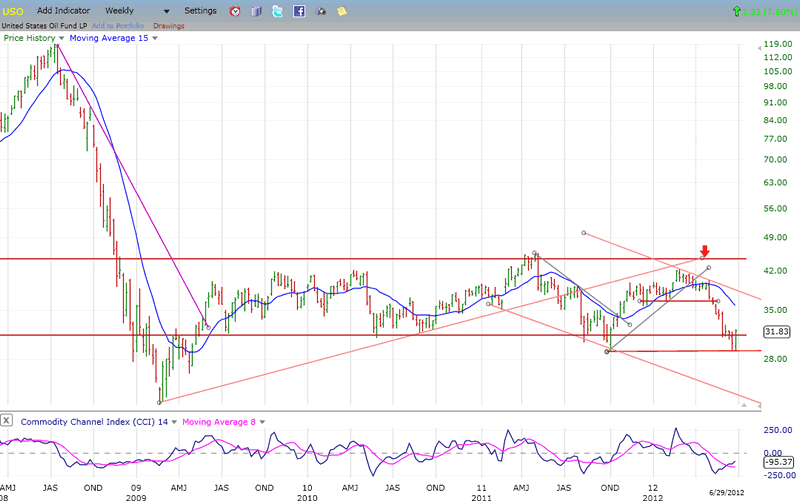This screenshot has height=501, width=800.
Task: Open the book icon in toolbar
Action: coord(256,11)
